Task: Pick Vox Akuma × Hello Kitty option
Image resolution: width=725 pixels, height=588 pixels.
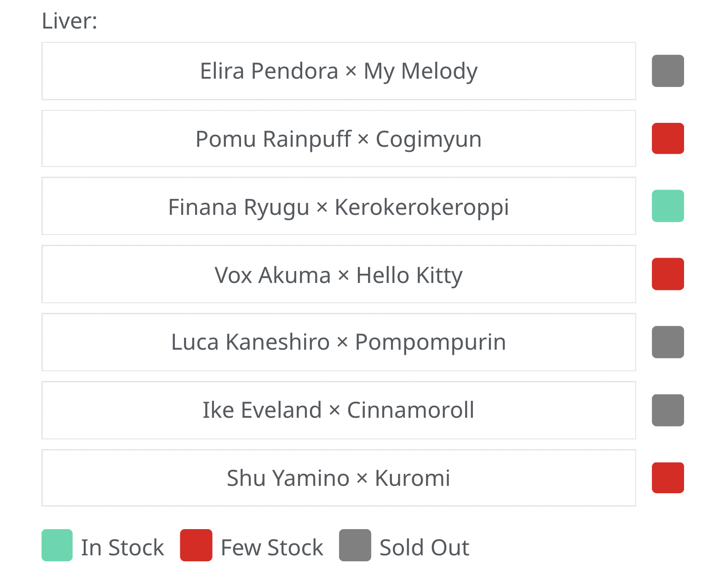Action: tap(339, 274)
